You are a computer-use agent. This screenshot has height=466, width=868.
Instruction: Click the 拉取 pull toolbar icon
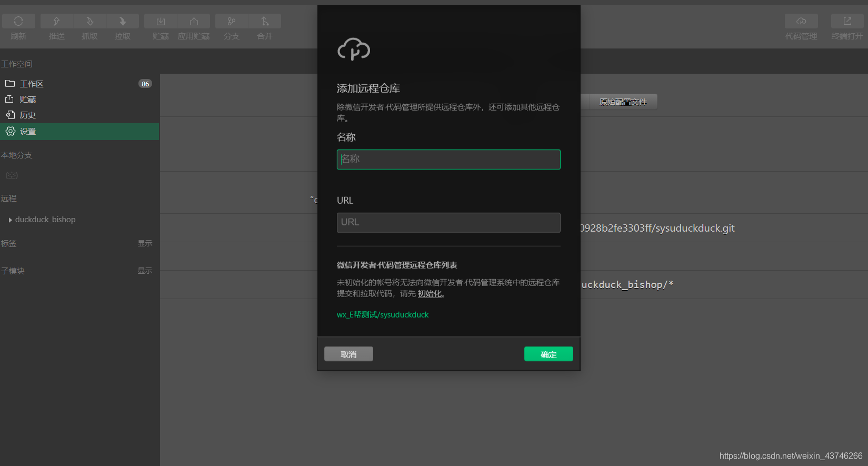coord(123,21)
